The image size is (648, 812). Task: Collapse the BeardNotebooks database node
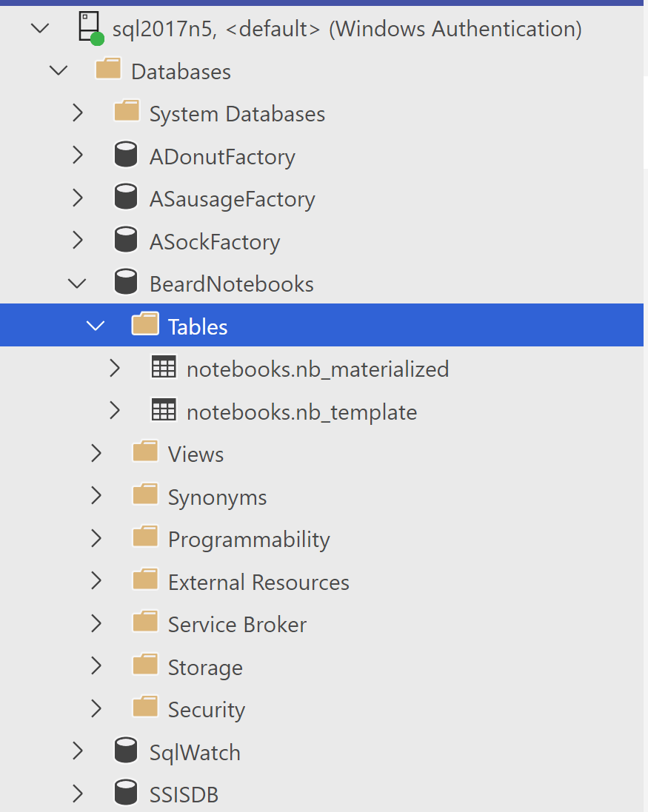77,283
